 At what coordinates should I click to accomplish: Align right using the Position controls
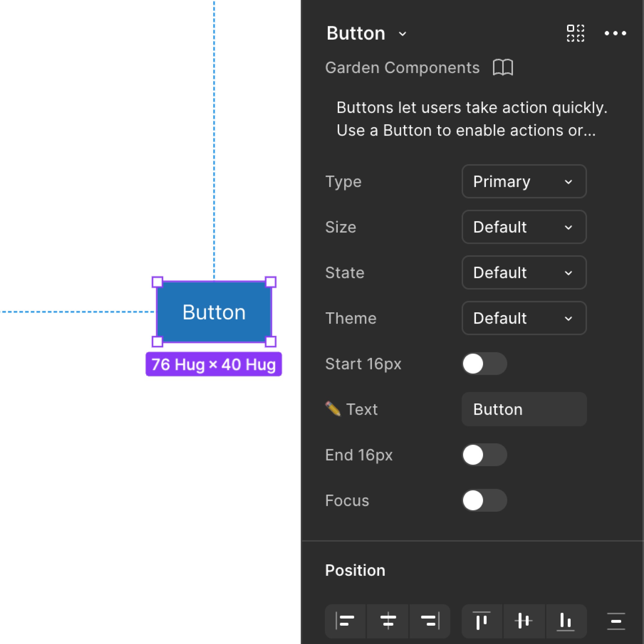[430, 621]
